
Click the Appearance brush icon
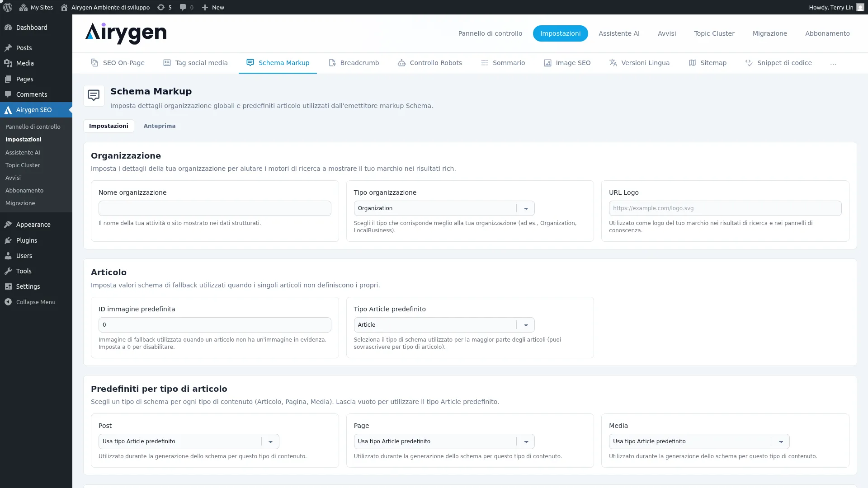(x=8, y=225)
